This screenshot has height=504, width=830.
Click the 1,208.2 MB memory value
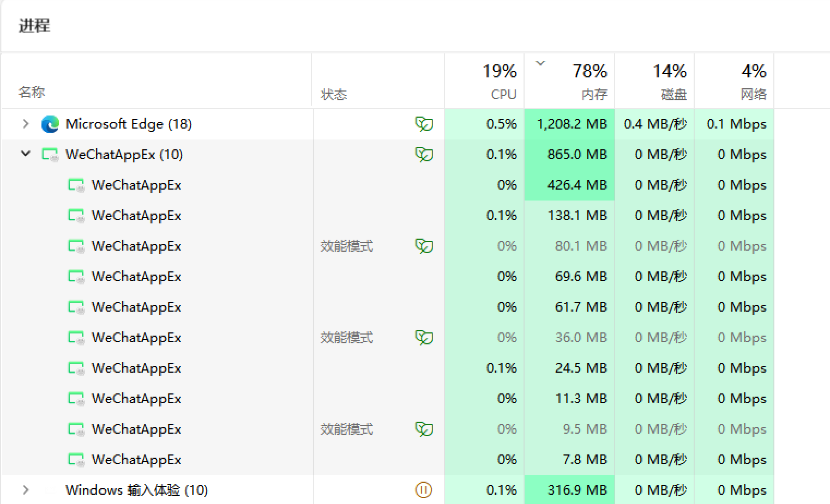572,124
